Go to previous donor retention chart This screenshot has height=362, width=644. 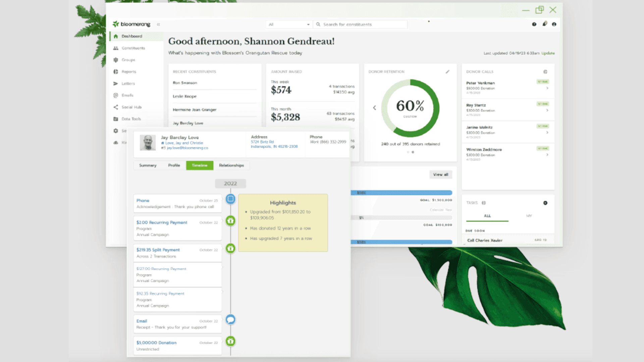(x=375, y=108)
